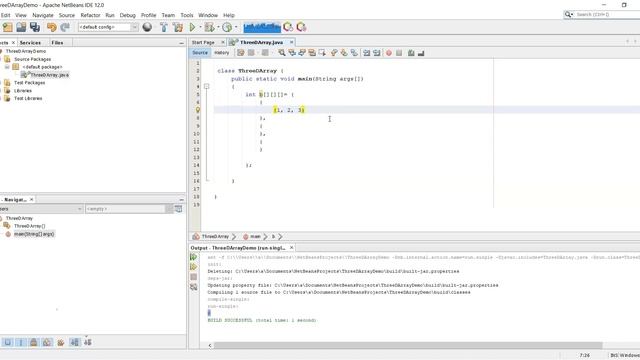640x360 pixels.
Task: Click the Debug Project icon
Action: pyautogui.click(x=209, y=27)
